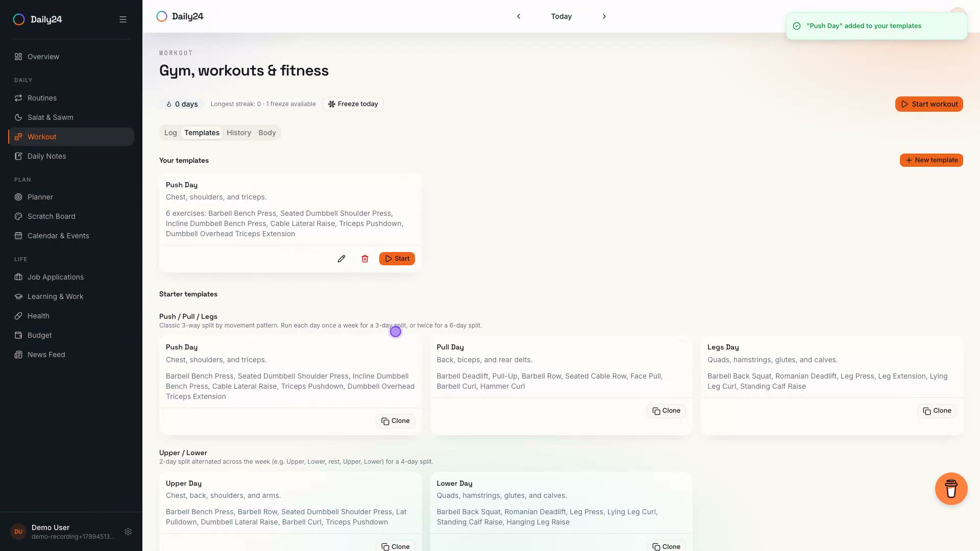Screen dimensions: 980x551
Task: Click Freeze today button
Action: 353,104
